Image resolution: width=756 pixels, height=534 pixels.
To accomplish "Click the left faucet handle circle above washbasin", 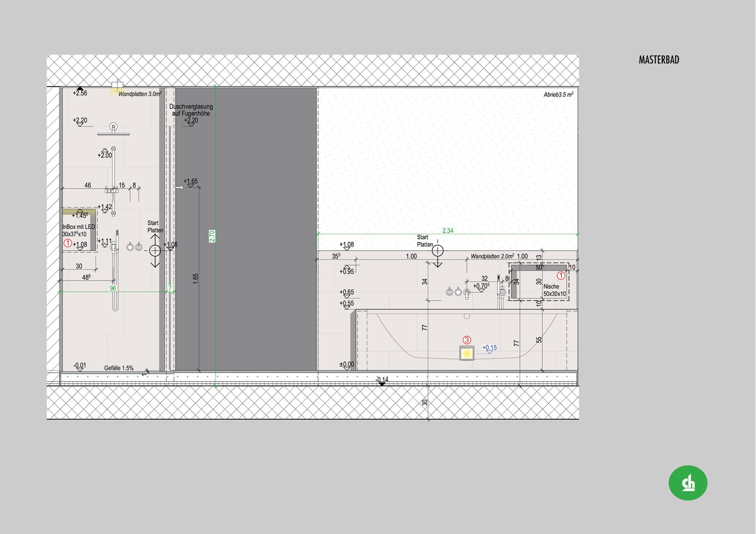I will (450, 292).
